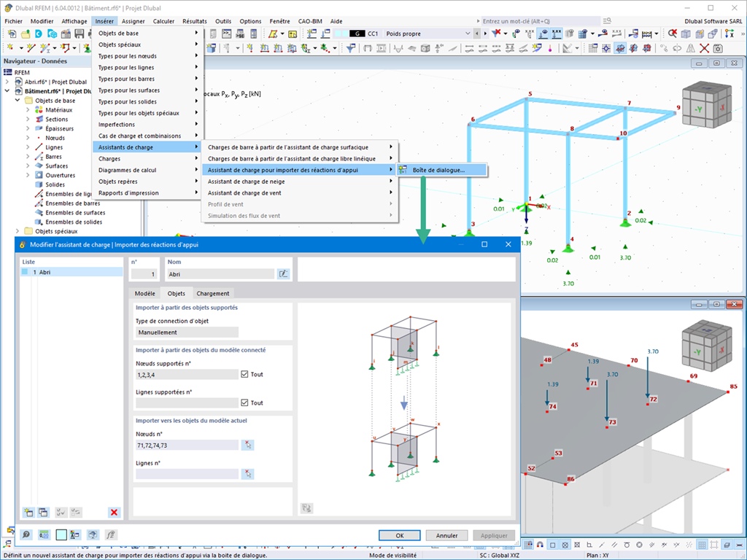747x560 pixels.
Task: Click the Annuler button
Action: click(x=446, y=535)
